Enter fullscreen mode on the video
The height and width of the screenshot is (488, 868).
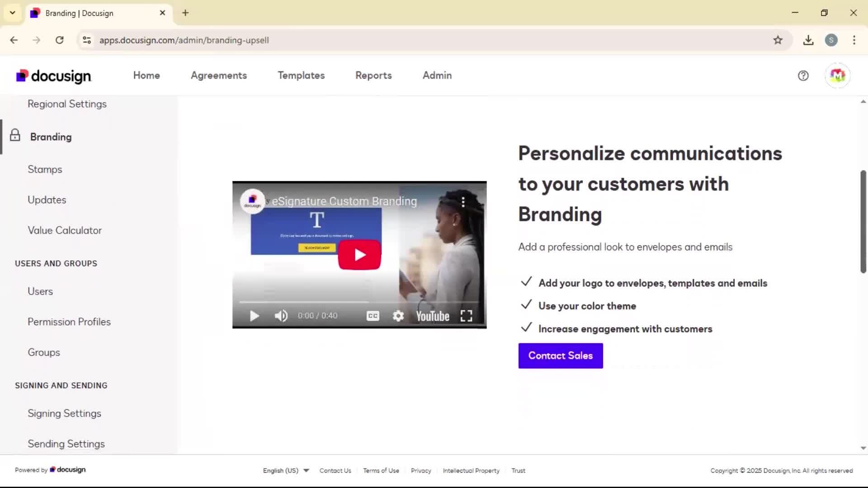point(467,316)
